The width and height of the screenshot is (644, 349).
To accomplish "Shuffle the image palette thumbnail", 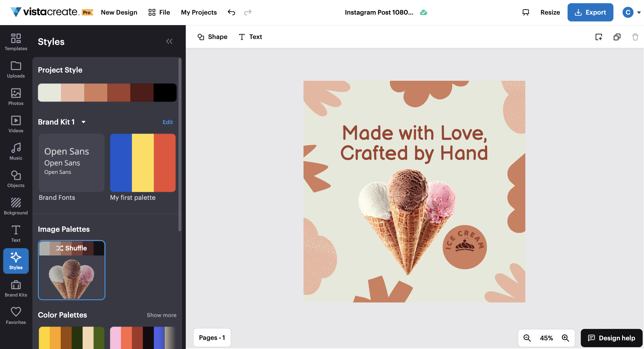I will click(71, 248).
